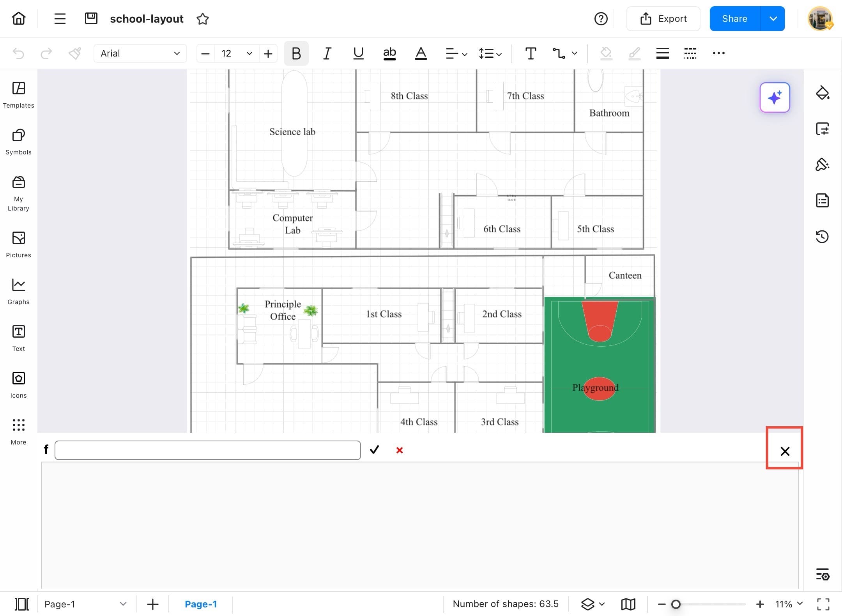The height and width of the screenshot is (616, 842).
Task: Open the 11% zoom level dropdown
Action: 789,604
